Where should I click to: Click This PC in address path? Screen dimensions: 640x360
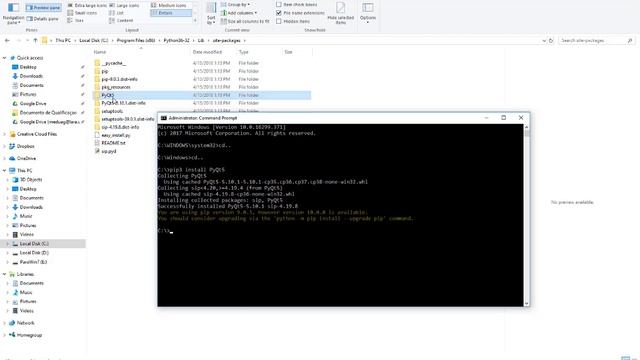pos(63,40)
